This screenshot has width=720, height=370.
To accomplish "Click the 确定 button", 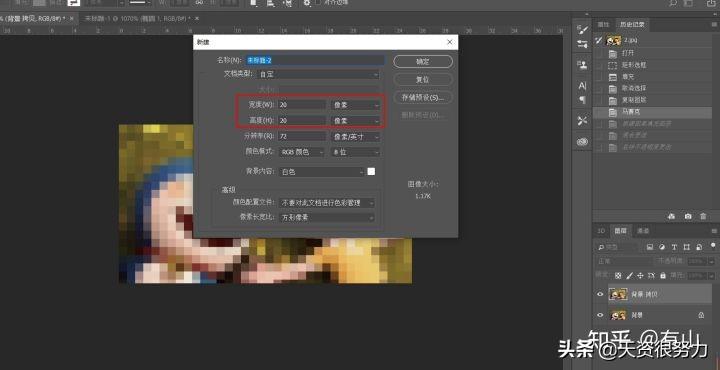I will pyautogui.click(x=423, y=62).
